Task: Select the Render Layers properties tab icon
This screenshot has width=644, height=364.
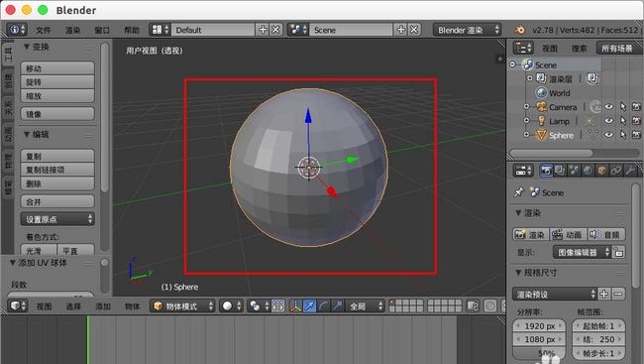Action: pos(560,170)
